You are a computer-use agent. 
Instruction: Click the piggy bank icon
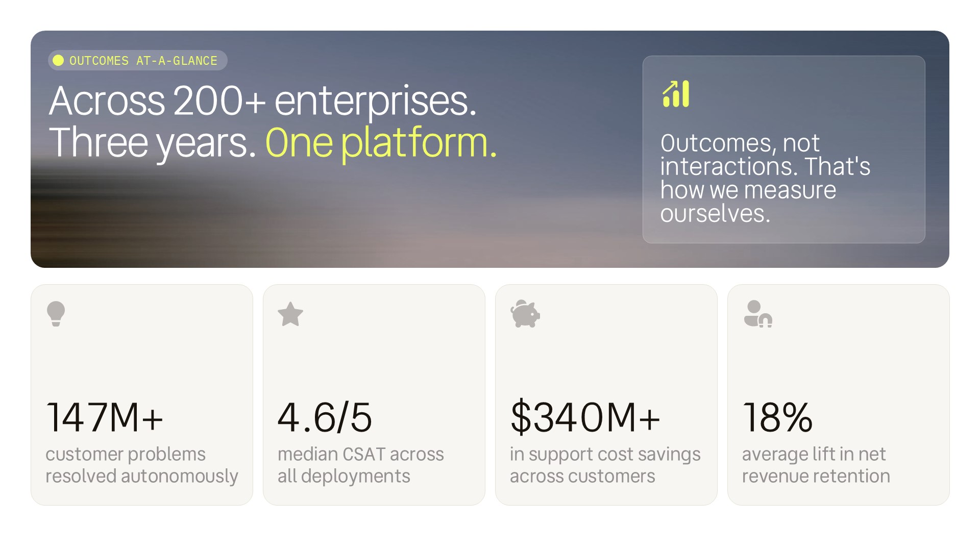pyautogui.click(x=525, y=314)
